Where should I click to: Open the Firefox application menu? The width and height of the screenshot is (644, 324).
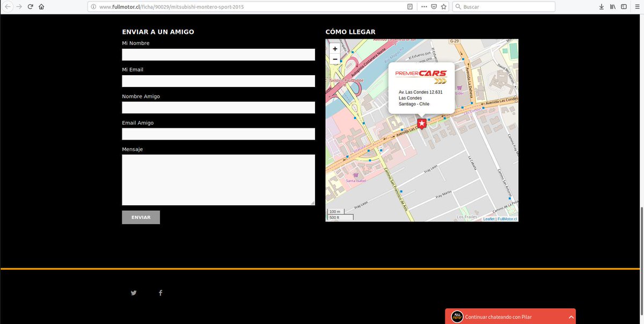coord(636,6)
